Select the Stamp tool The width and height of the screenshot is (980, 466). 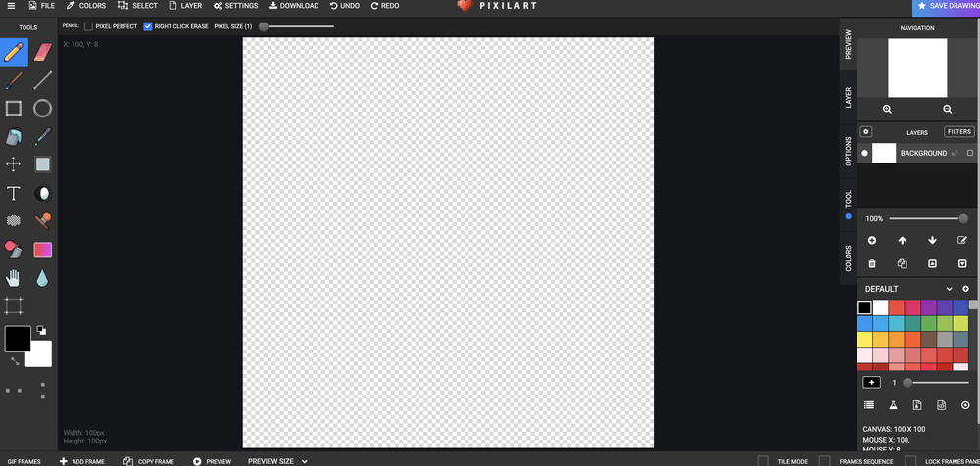click(42, 220)
